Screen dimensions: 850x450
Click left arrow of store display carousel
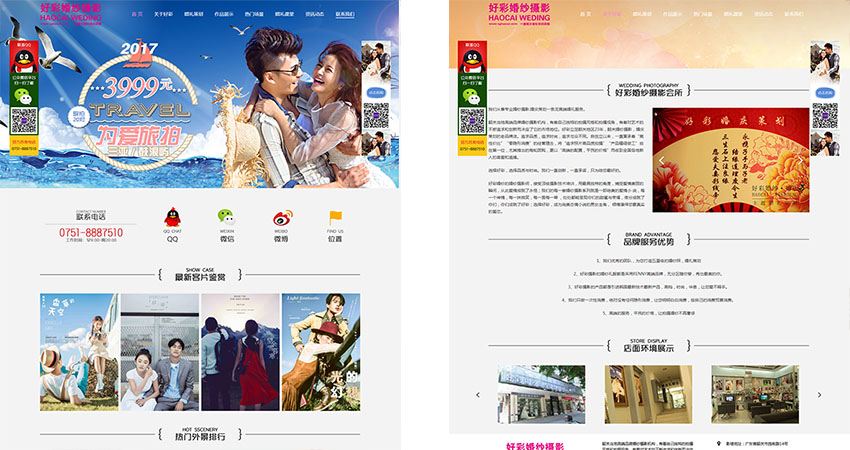click(x=478, y=395)
